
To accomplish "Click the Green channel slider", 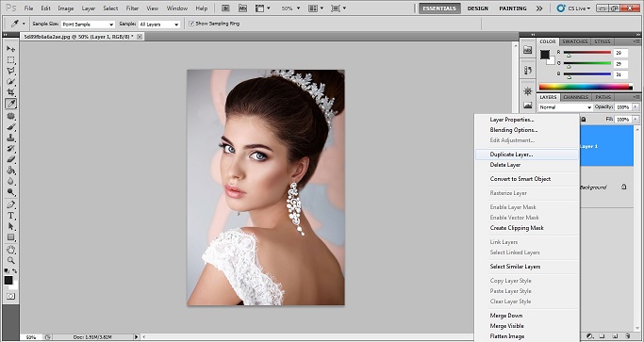I will click(587, 64).
